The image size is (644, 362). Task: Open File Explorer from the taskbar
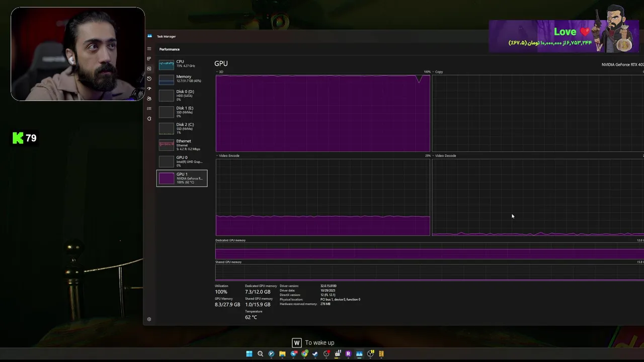click(282, 354)
